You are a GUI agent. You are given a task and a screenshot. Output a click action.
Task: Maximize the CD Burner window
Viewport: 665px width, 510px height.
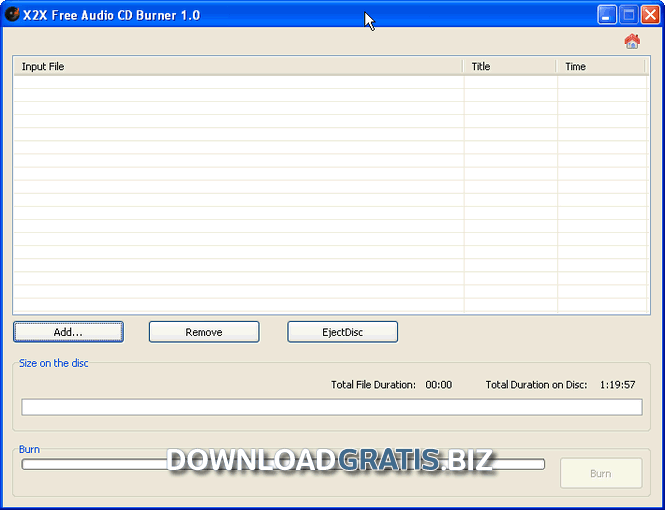pyautogui.click(x=629, y=15)
